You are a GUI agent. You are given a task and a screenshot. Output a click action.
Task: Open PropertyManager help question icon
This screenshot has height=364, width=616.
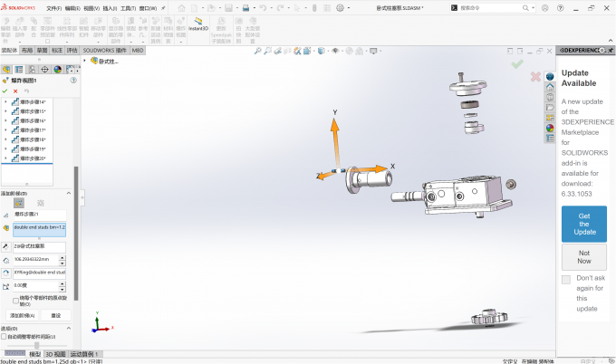(73, 80)
